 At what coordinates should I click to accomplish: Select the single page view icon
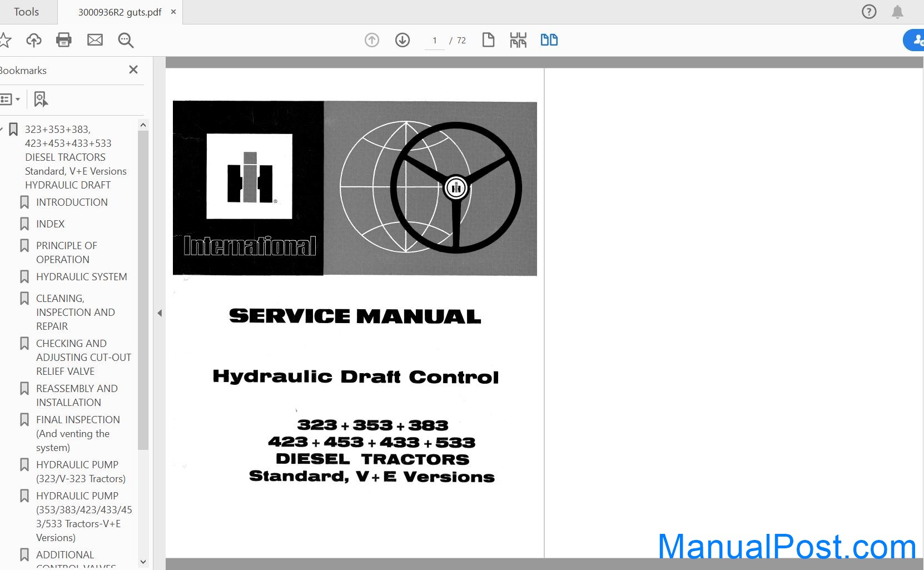point(488,40)
